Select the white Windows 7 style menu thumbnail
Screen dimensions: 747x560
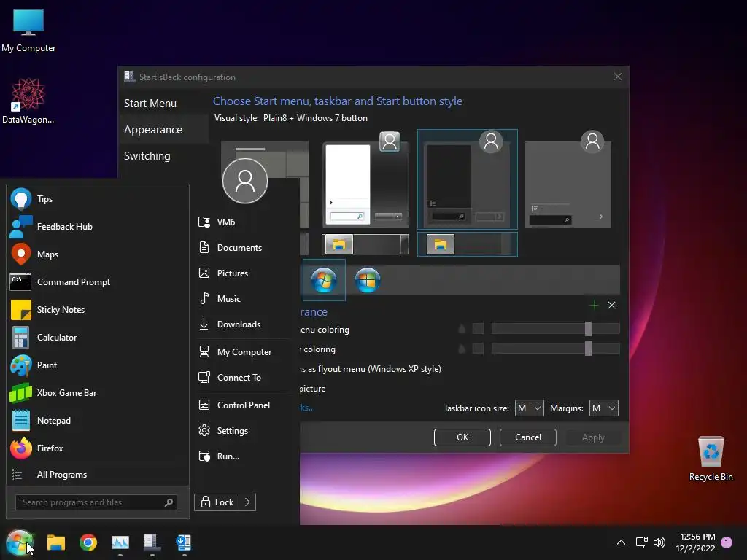click(x=366, y=179)
